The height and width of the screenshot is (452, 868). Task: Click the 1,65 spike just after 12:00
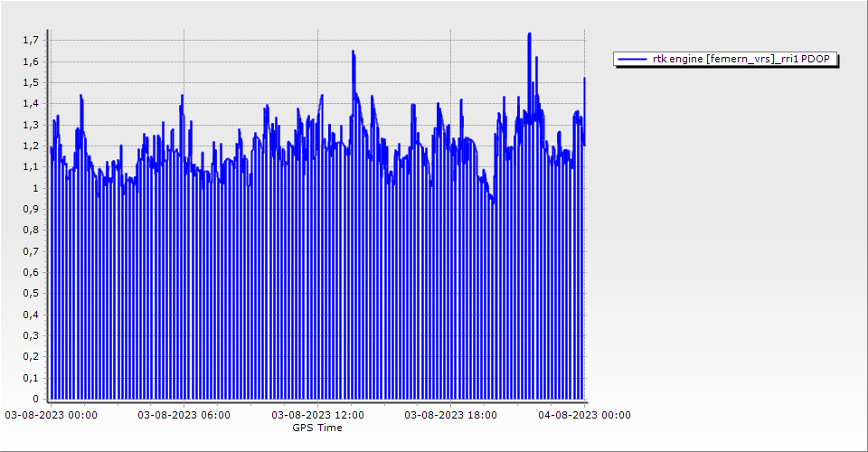(x=353, y=52)
